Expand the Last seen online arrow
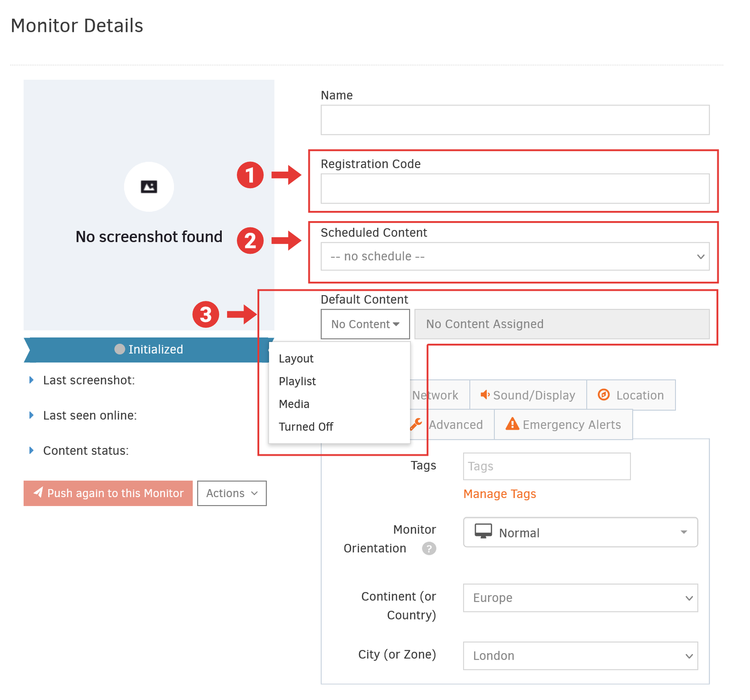Viewport: 750px width, 700px height. (x=31, y=415)
